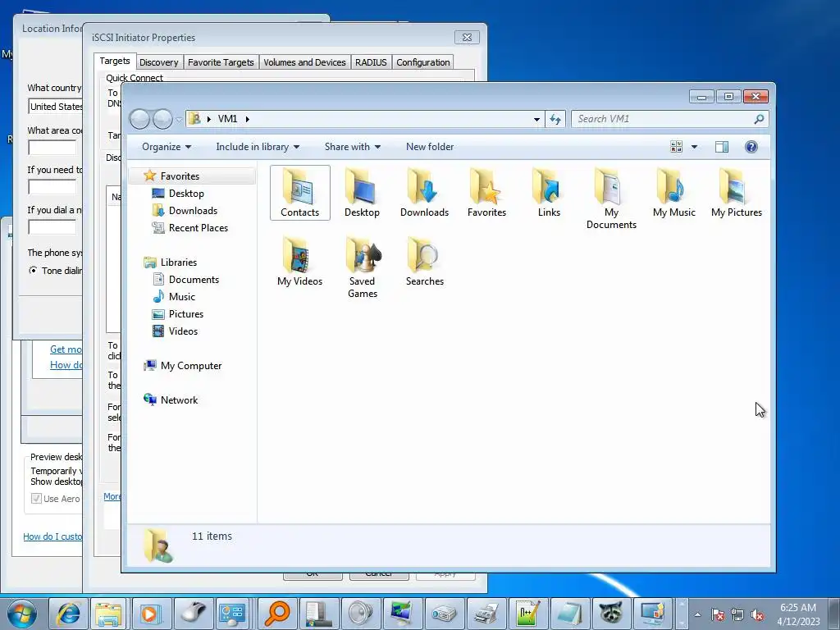
Task: Select the My Pictures folder
Action: 737,193
